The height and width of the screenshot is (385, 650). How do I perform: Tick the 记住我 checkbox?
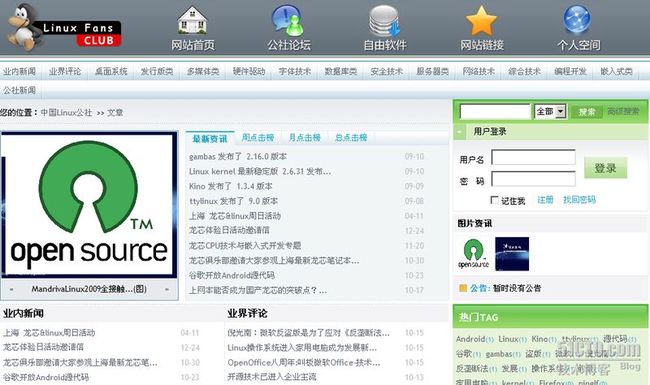click(494, 200)
